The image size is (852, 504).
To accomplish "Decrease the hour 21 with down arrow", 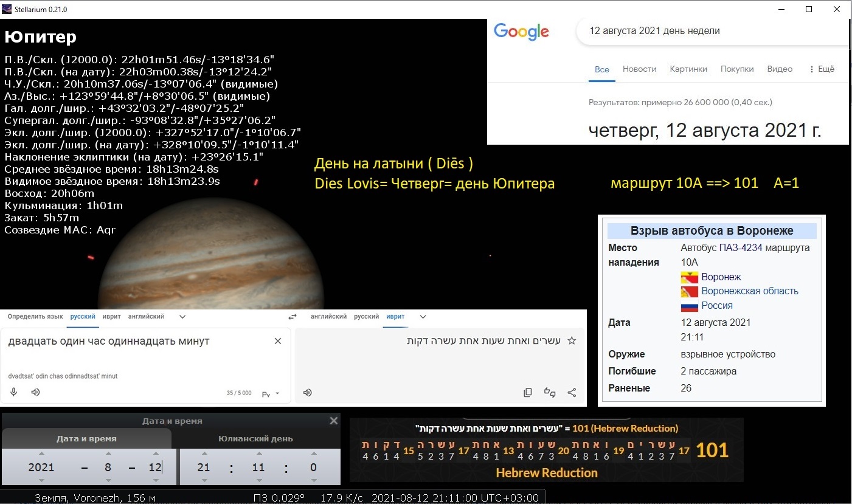I will tap(204, 480).
